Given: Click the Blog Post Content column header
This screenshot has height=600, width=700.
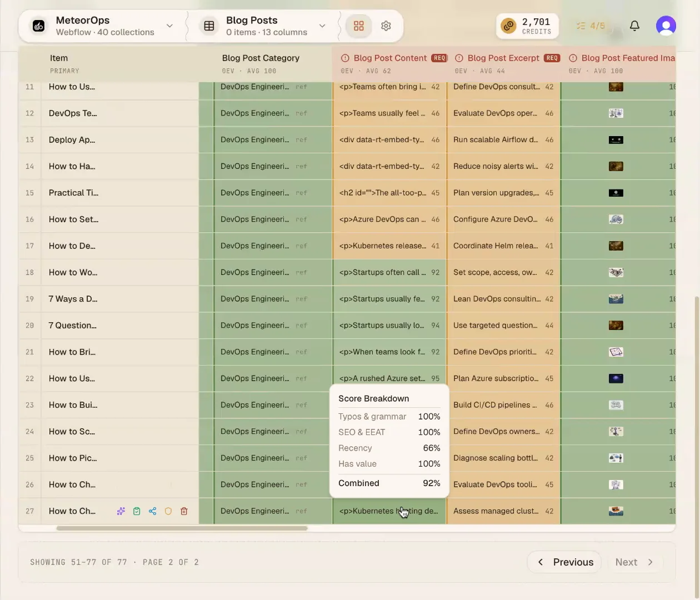Looking at the screenshot, I should (390, 58).
